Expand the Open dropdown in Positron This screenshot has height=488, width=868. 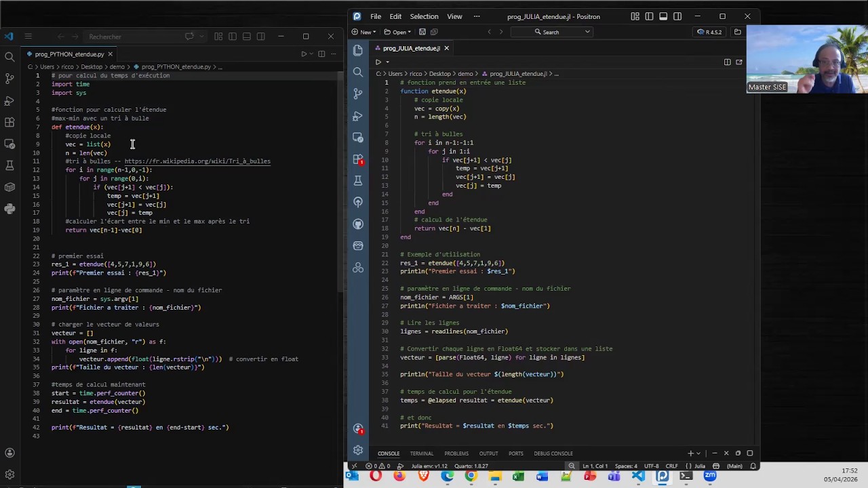pyautogui.click(x=409, y=32)
